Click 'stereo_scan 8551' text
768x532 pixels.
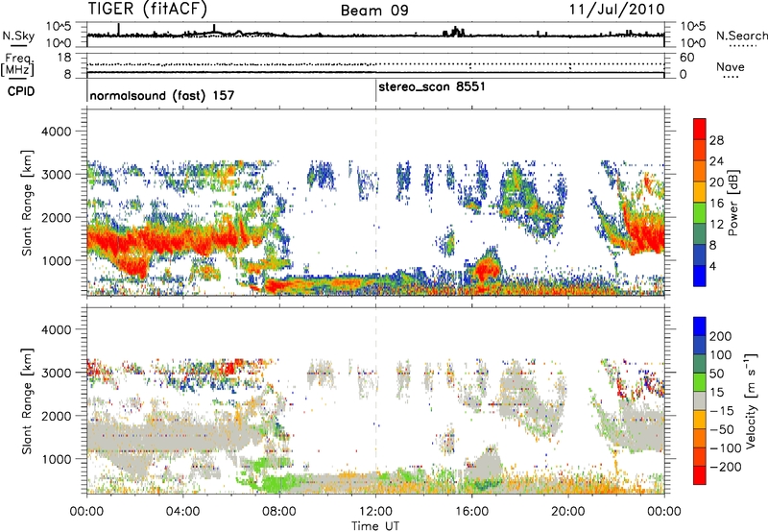(x=432, y=87)
